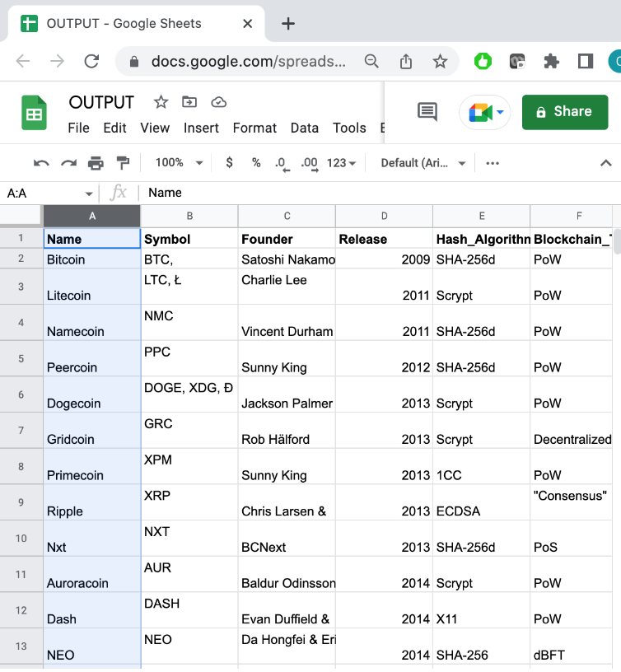Open the browser zoom magnifier icon
The height and width of the screenshot is (672, 621).
371,62
